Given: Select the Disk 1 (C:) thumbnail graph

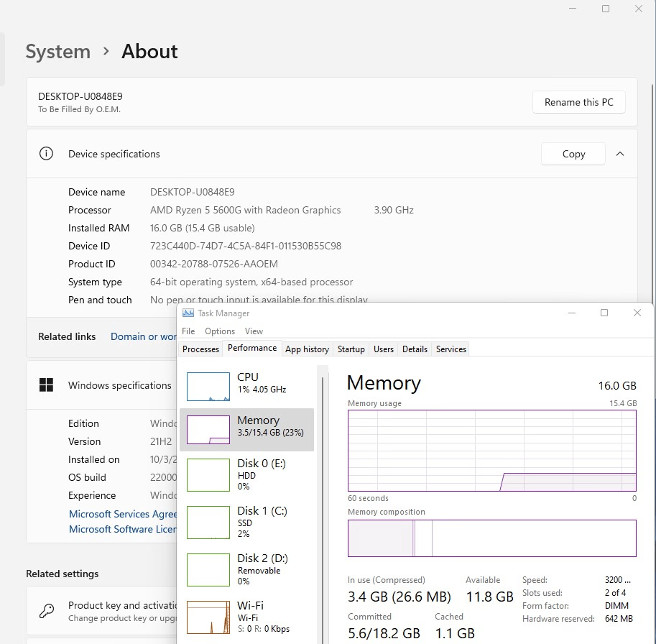Looking at the screenshot, I should click(x=208, y=523).
